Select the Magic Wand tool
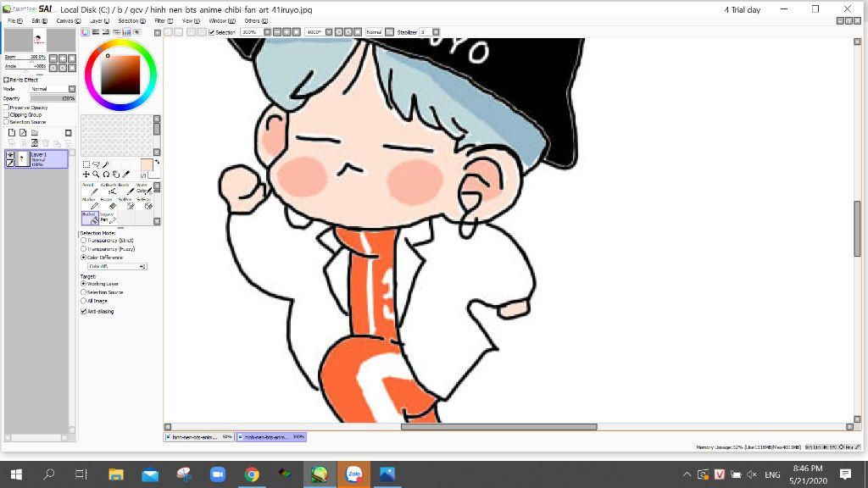The image size is (868, 488). (106, 164)
